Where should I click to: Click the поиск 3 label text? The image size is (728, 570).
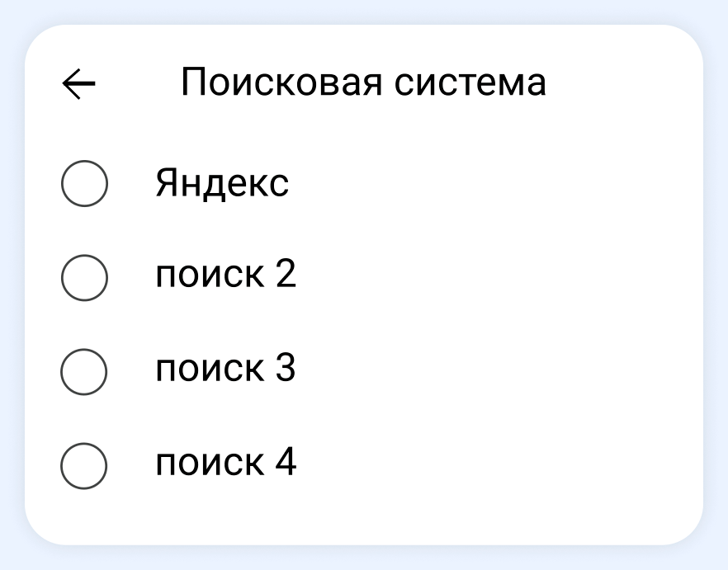tap(225, 369)
